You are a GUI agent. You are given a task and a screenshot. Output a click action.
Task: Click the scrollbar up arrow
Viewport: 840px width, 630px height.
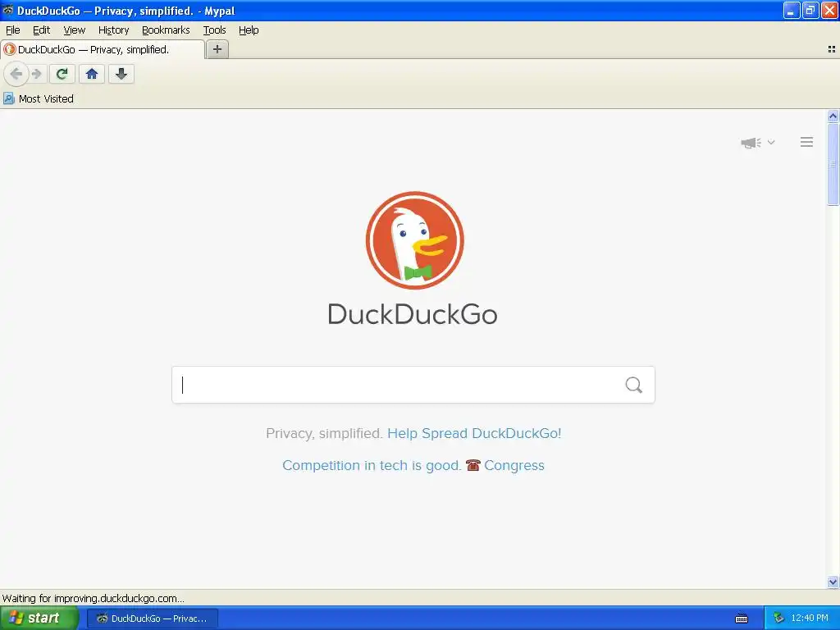tap(833, 116)
